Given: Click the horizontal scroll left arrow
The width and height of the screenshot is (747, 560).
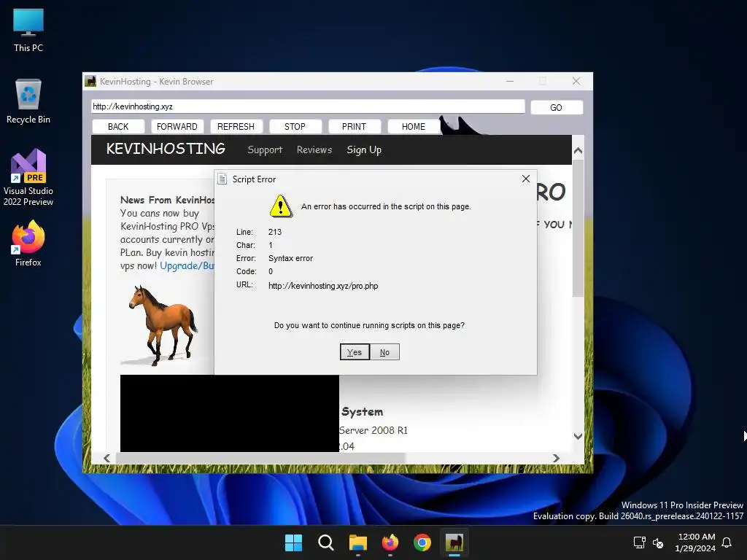Looking at the screenshot, I should 107,458.
